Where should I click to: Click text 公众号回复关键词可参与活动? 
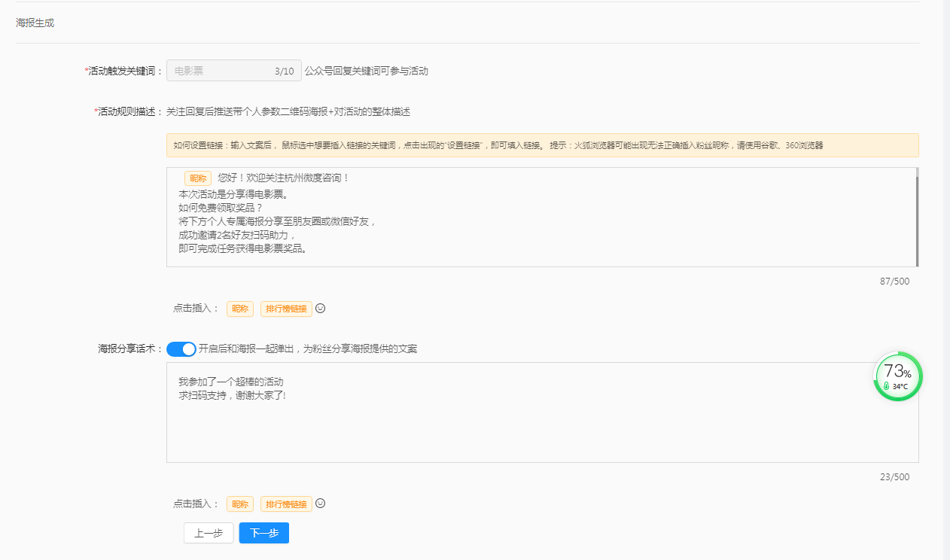367,72
